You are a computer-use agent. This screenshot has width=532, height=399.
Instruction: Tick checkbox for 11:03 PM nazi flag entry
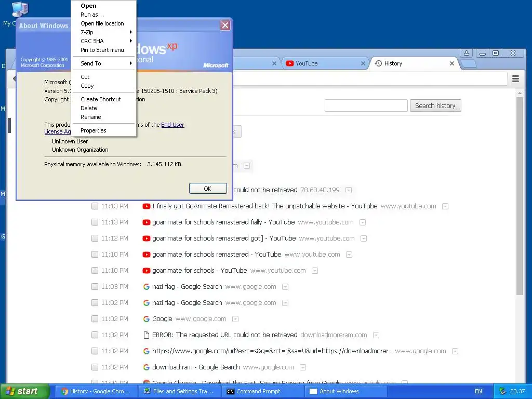(x=95, y=287)
